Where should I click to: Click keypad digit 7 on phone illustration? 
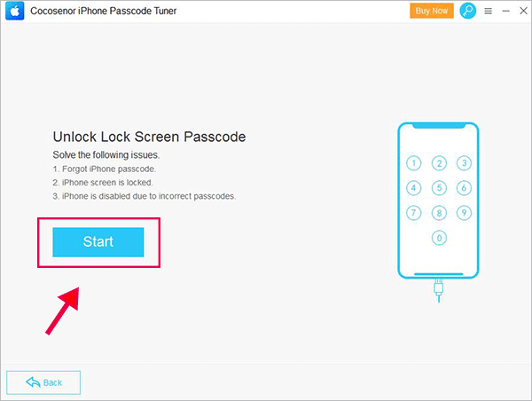(413, 213)
